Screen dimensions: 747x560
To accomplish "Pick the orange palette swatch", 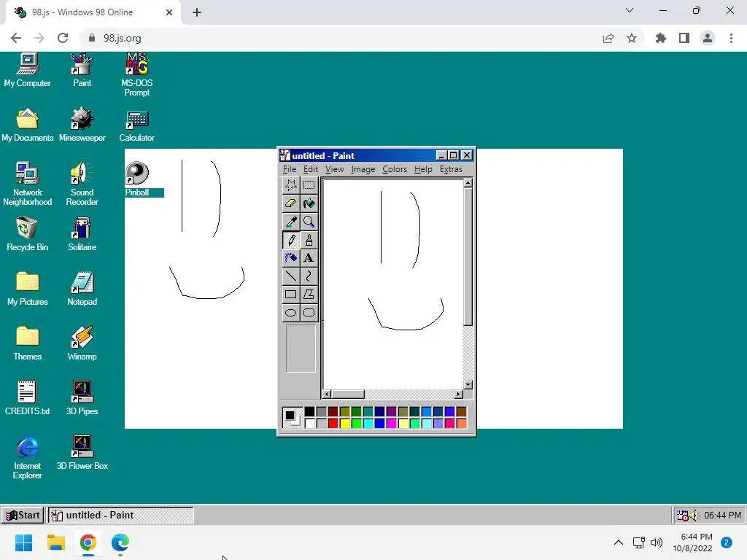I will (461, 423).
